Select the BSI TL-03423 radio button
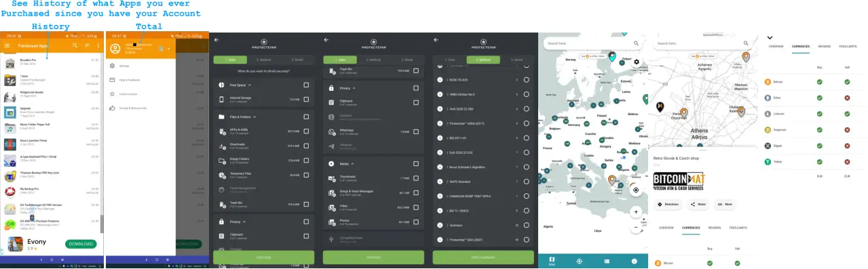868x269 pixels. pyautogui.click(x=527, y=211)
